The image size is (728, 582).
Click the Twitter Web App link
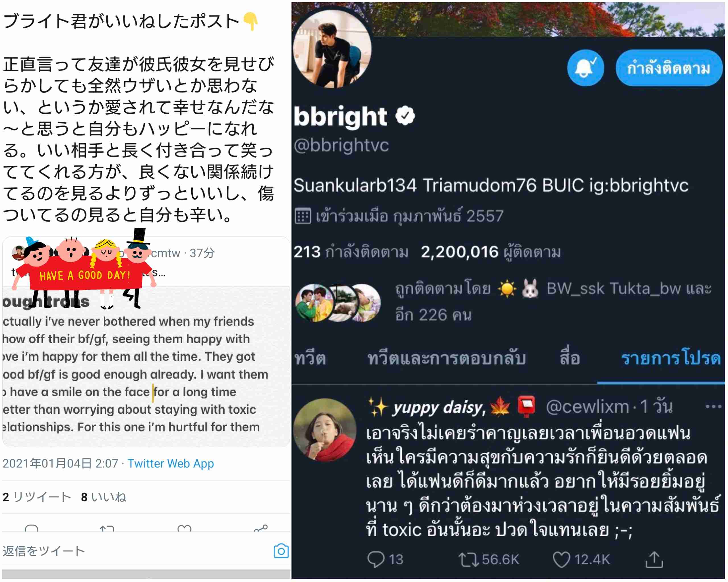171,463
